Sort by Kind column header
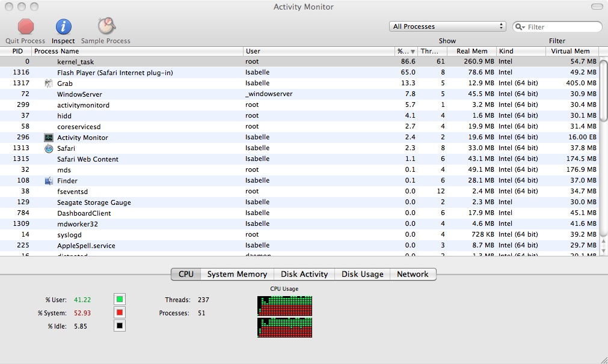The width and height of the screenshot is (608, 364). pos(521,51)
